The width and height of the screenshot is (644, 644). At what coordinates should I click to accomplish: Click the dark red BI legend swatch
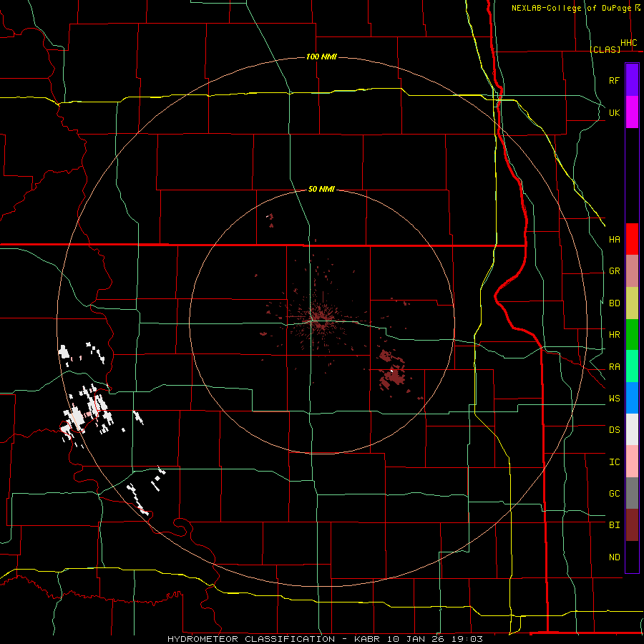click(632, 525)
